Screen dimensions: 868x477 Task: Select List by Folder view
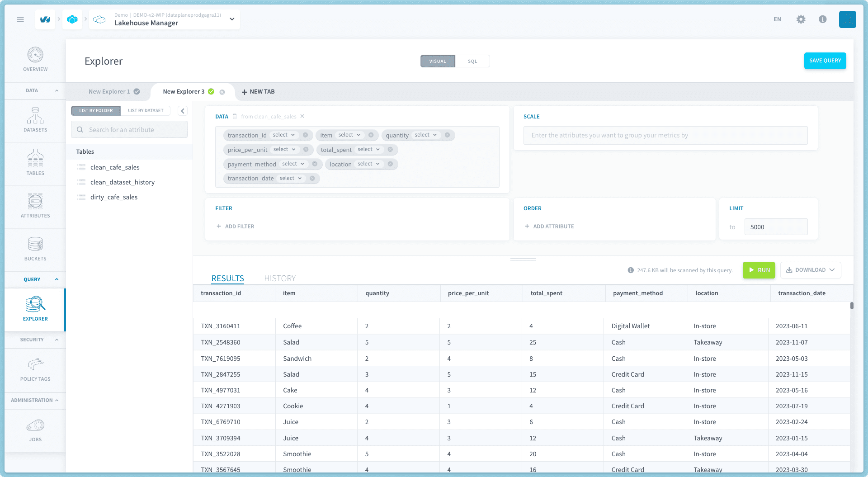[x=96, y=111]
